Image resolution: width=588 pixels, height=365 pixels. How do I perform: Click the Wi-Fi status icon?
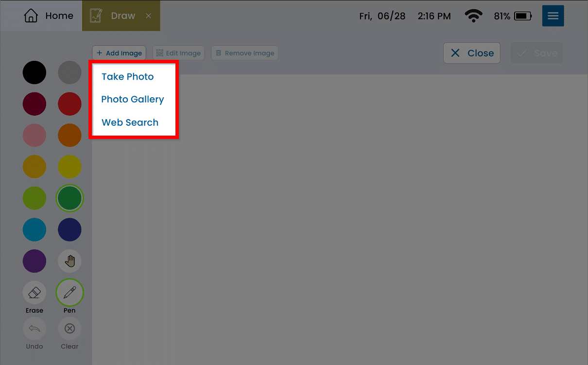click(x=473, y=17)
